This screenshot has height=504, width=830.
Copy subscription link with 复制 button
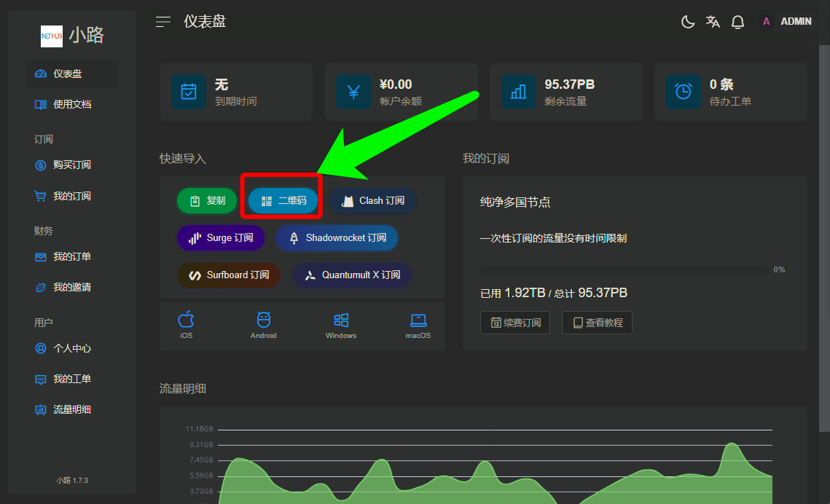(208, 201)
